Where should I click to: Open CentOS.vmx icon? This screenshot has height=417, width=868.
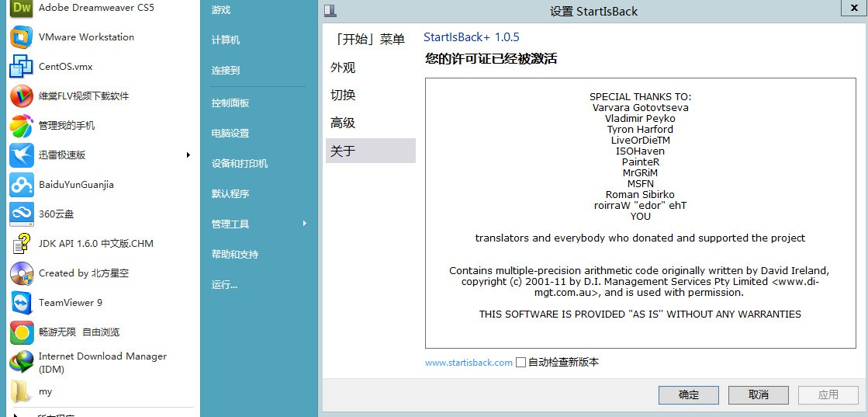[22, 67]
